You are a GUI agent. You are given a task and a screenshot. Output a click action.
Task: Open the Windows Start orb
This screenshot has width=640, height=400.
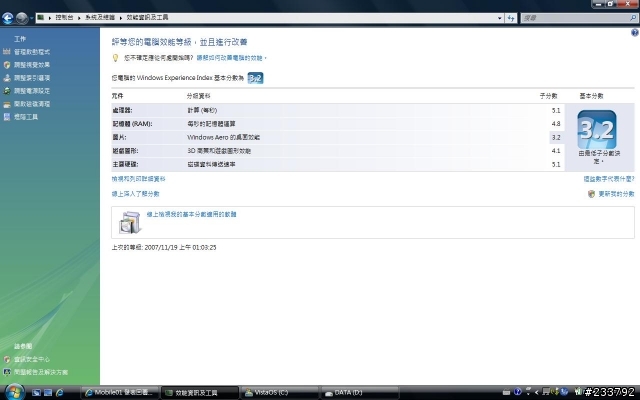coord(15,392)
